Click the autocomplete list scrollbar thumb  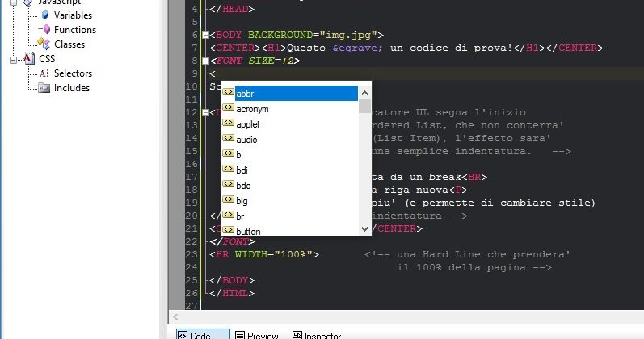364,107
